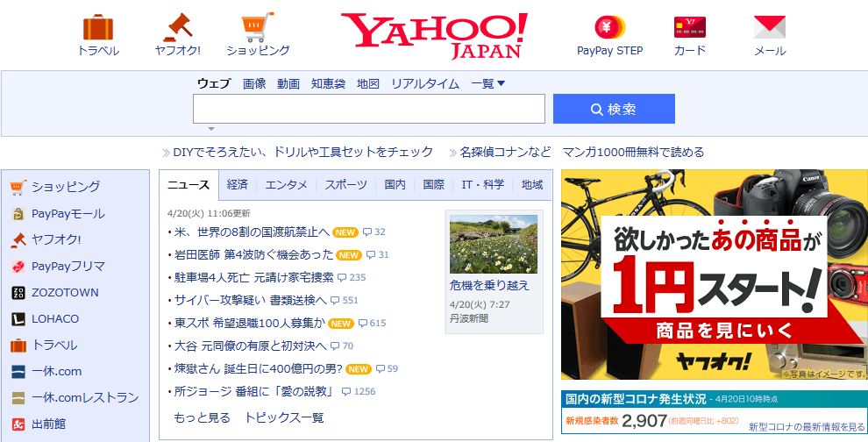Open the メール envelope icon
Image resolution: width=868 pixels, height=442 pixels.
[x=770, y=26]
